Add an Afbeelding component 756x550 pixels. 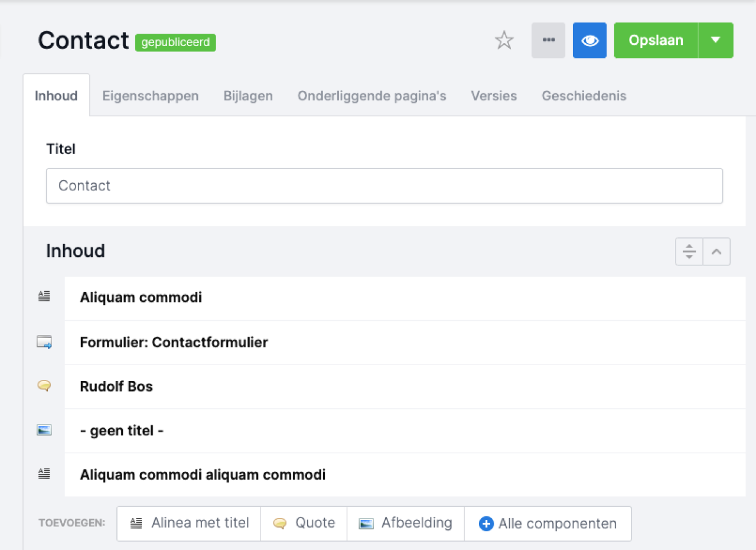click(x=405, y=523)
